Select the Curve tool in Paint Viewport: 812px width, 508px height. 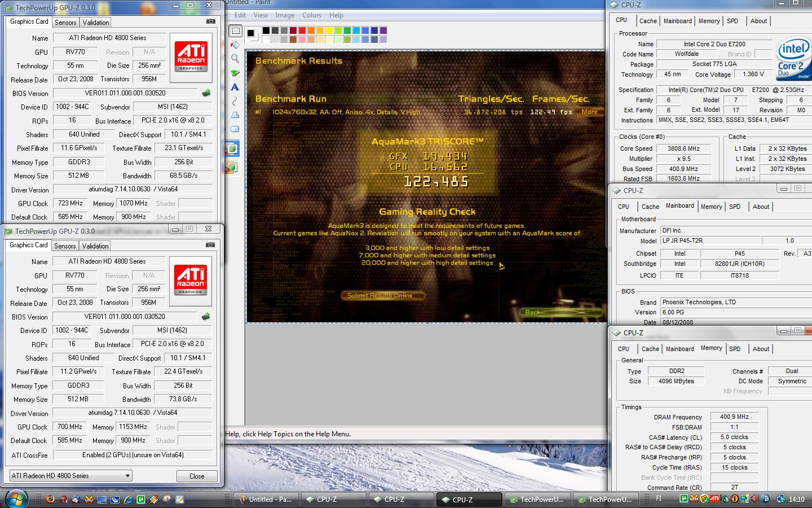(235, 101)
